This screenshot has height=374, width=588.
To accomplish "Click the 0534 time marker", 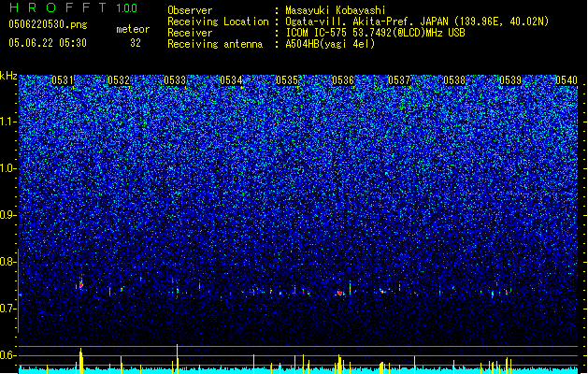I will click(x=231, y=80).
